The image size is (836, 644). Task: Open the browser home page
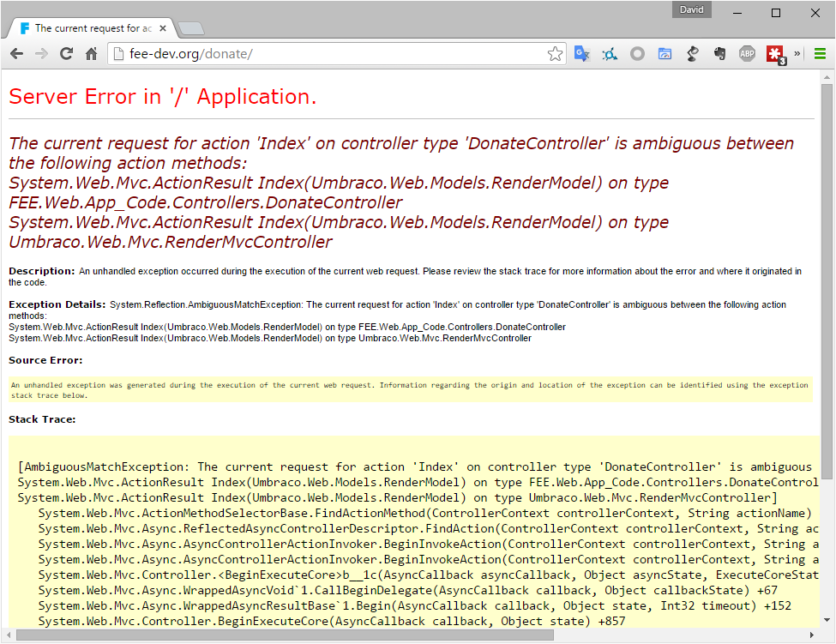coord(92,54)
